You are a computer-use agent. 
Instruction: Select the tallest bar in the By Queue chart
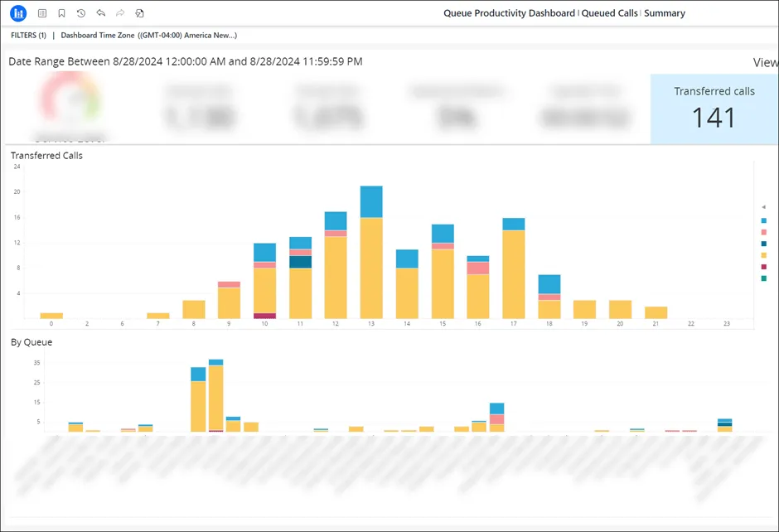pos(216,395)
